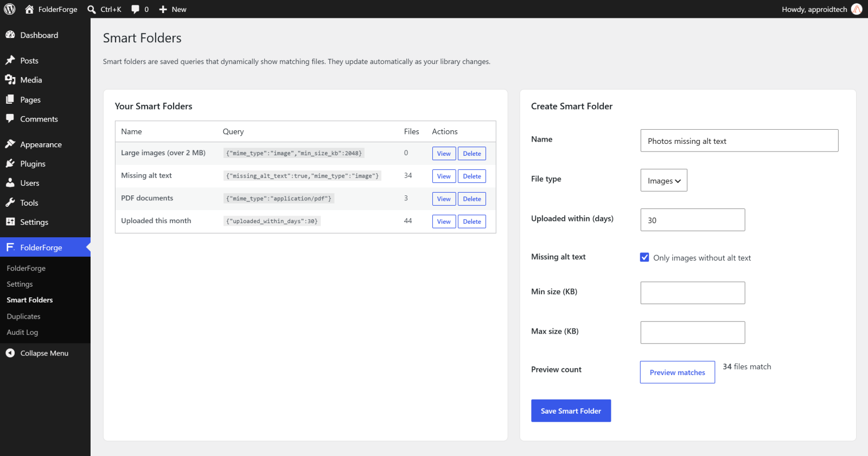Screen dimensions: 868x456
Task: Open FolderForge submenu Settings link
Action: 20,284
